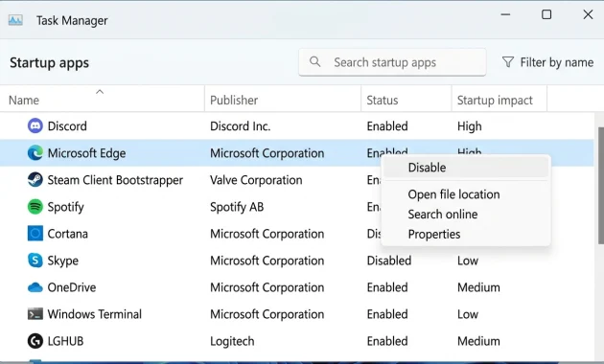Click OneDrive's Enabled status cell
Viewport: 604px width, 364px height.
pos(387,287)
